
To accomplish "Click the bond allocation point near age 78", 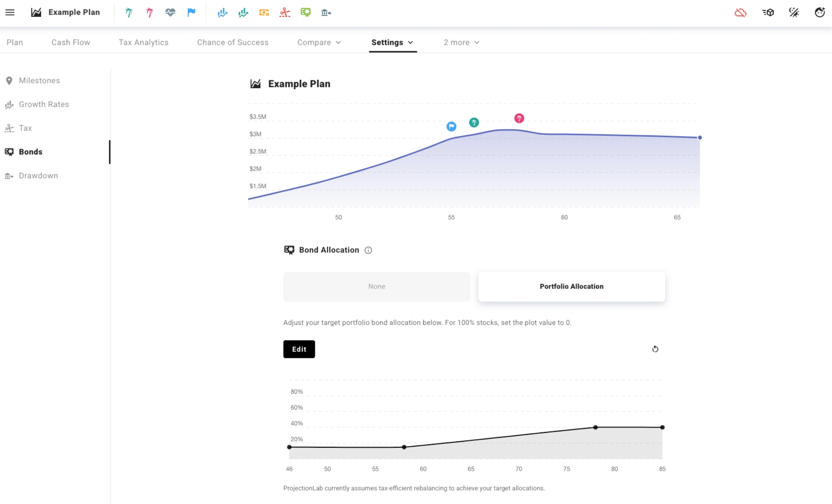I will (x=595, y=427).
